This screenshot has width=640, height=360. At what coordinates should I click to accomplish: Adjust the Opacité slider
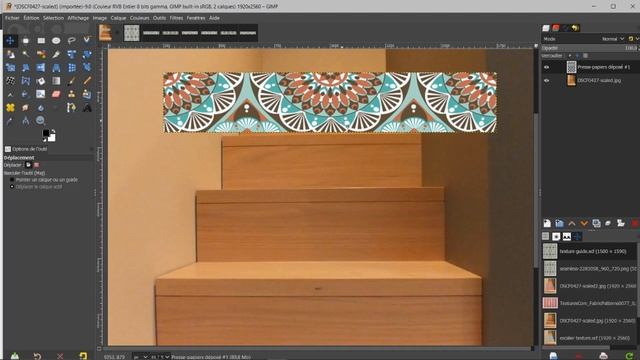tap(589, 48)
